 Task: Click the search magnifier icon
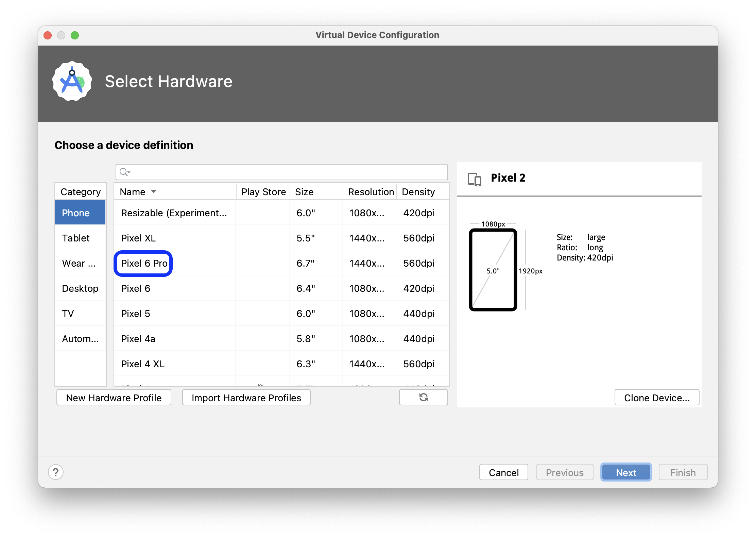coord(125,172)
